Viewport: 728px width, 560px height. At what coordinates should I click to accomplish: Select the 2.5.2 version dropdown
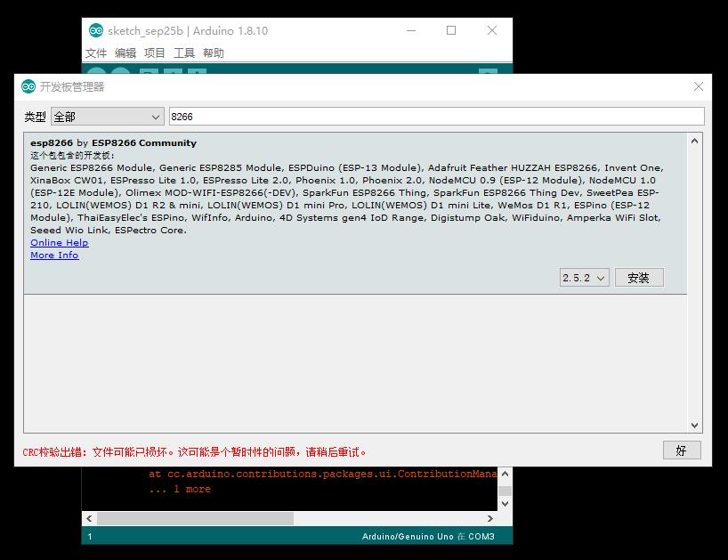coord(584,278)
